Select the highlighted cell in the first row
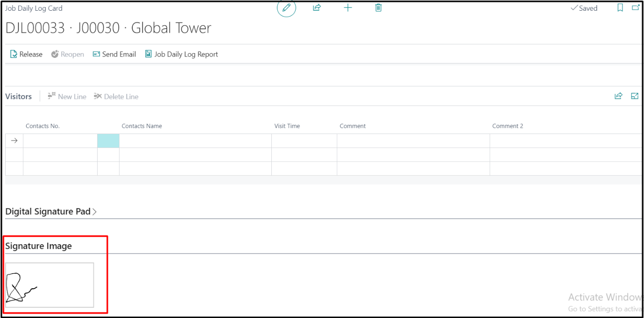644x318 pixels. tap(108, 140)
